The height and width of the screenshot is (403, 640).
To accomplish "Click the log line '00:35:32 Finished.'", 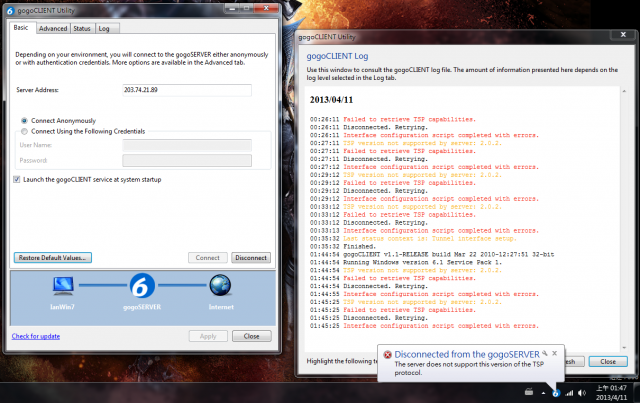I will [x=342, y=247].
